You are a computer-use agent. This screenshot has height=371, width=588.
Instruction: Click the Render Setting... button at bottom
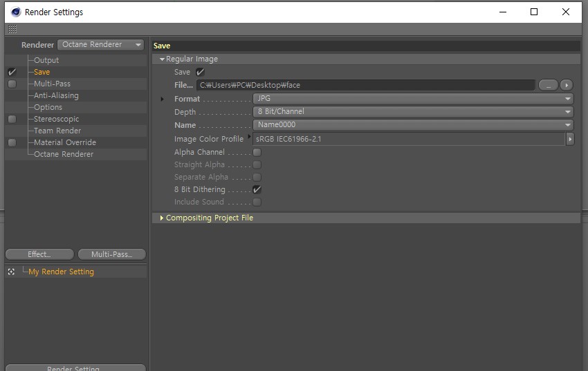coord(75,368)
